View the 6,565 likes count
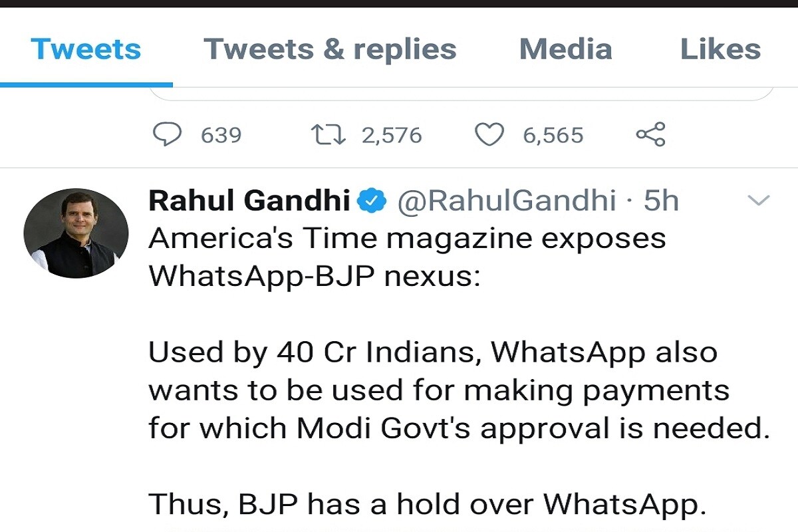Image resolution: width=798 pixels, height=532 pixels. click(x=553, y=135)
